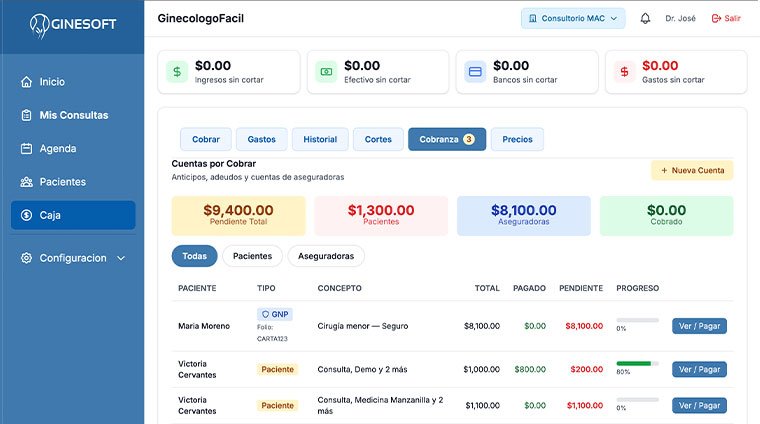Click the Bancos credit card icon
760x424 pixels.
point(475,72)
